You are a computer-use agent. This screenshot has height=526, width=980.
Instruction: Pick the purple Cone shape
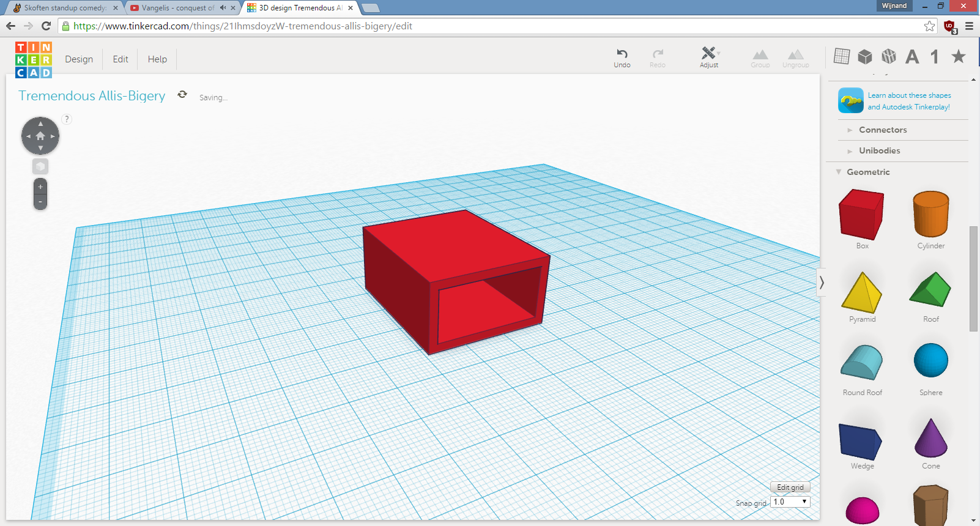tap(931, 438)
